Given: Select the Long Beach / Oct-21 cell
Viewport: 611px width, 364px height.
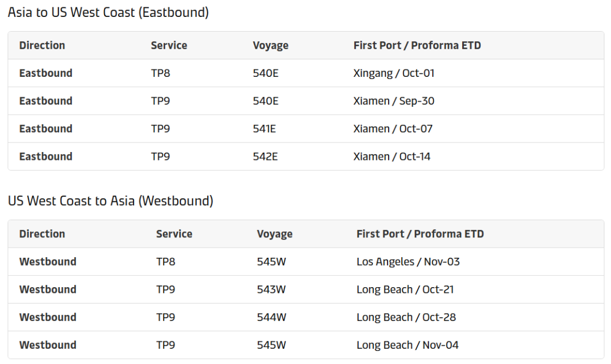Looking at the screenshot, I should tap(405, 289).
